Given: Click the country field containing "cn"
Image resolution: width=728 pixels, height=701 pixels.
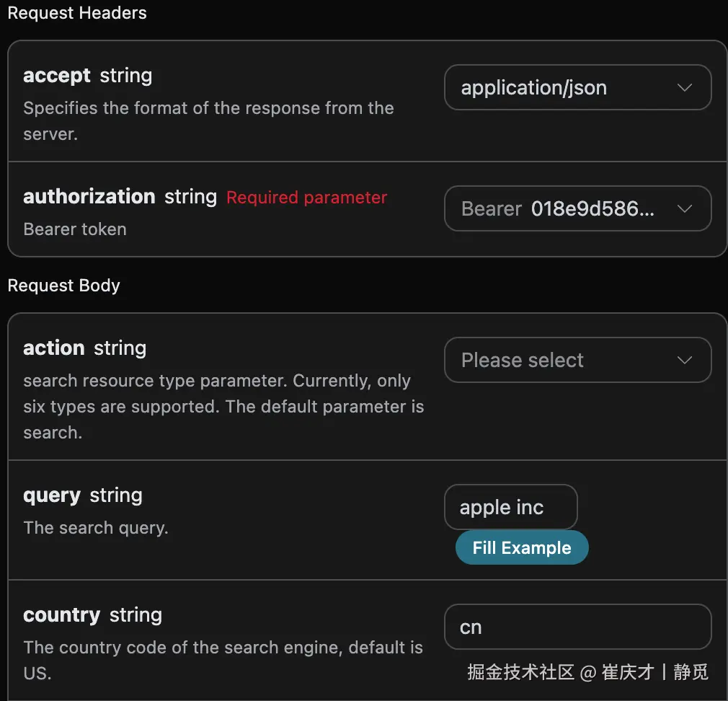Looking at the screenshot, I should 577,627.
